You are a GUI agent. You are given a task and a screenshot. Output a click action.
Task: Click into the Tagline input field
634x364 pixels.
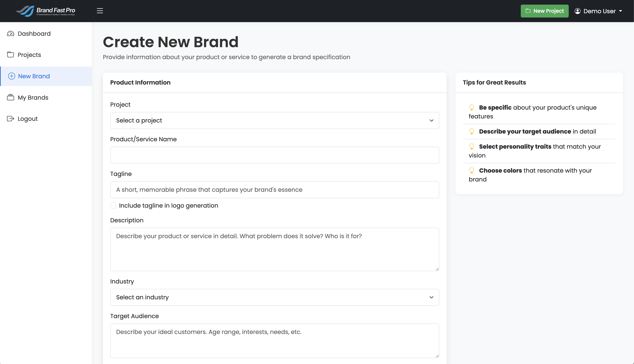tap(274, 190)
